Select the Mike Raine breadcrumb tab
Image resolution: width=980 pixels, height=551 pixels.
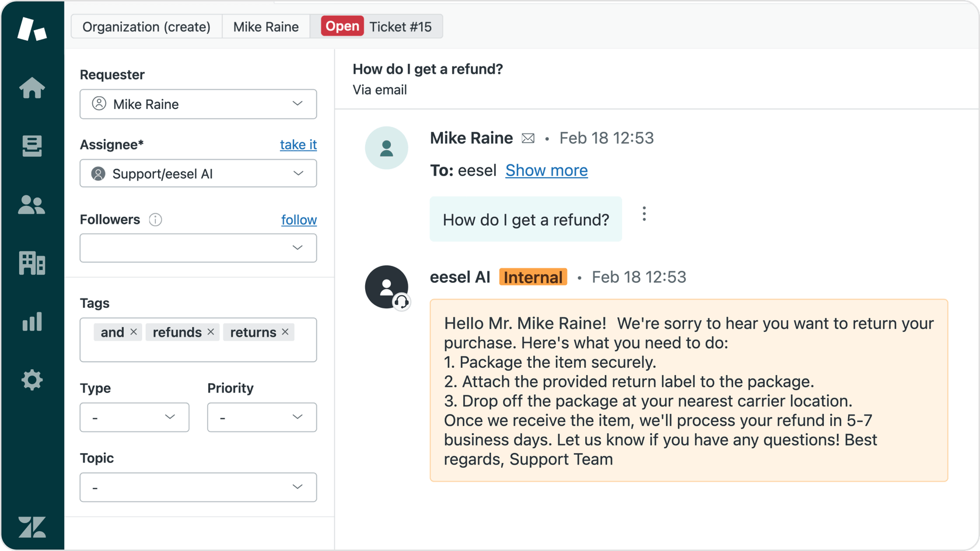coord(265,26)
